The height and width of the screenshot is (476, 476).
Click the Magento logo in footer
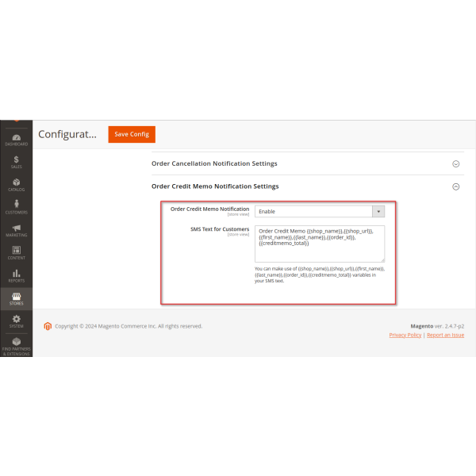[48, 326]
